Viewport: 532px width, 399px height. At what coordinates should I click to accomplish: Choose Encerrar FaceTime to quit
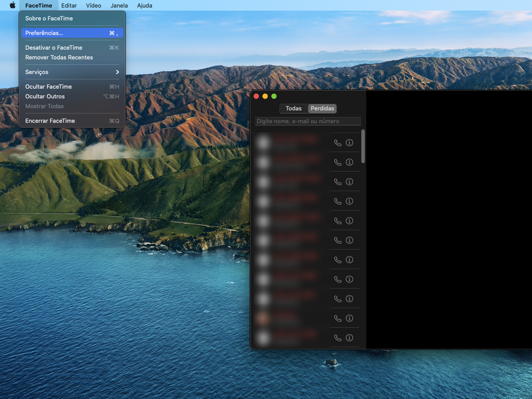coord(72,121)
